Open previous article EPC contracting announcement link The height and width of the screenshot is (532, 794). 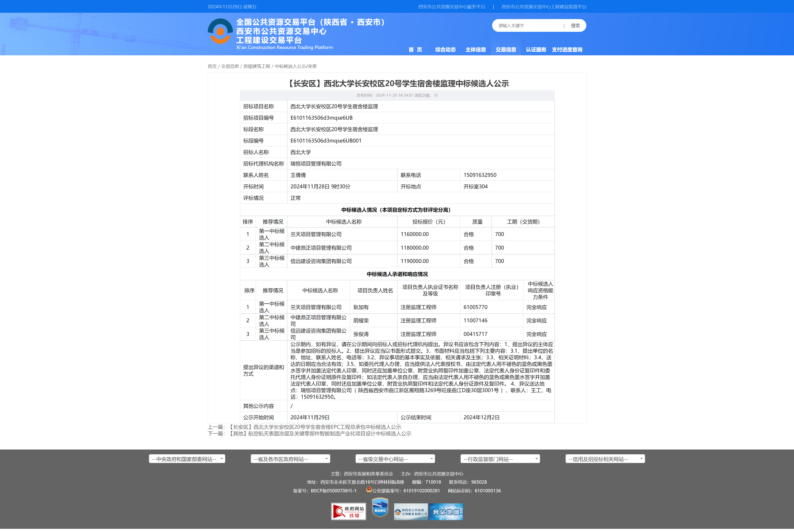(x=315, y=427)
